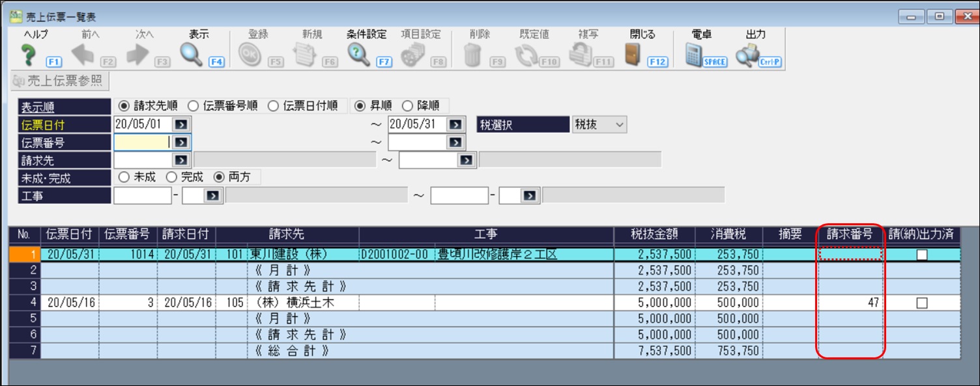
Task: Open lookup for 伝票番号 start field
Action: (181, 142)
